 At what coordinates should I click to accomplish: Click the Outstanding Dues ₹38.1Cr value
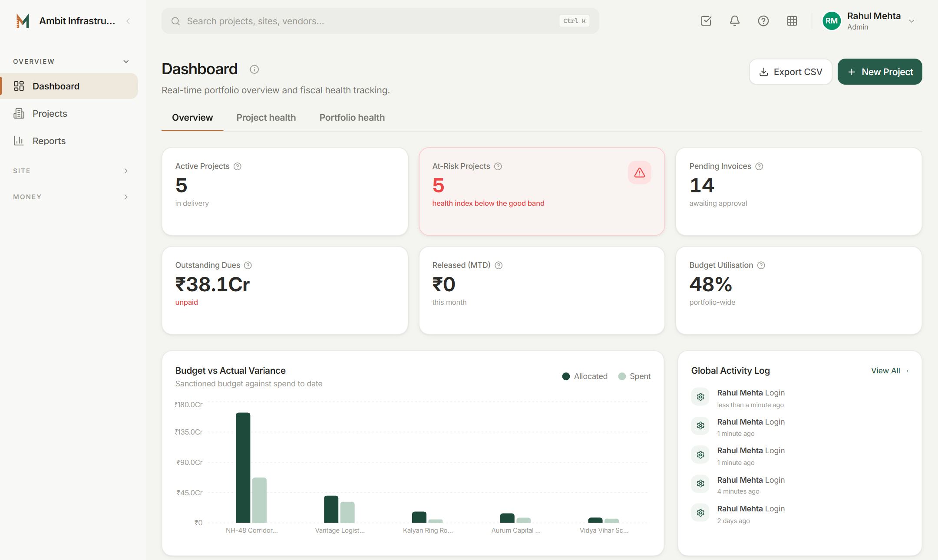[x=212, y=285]
